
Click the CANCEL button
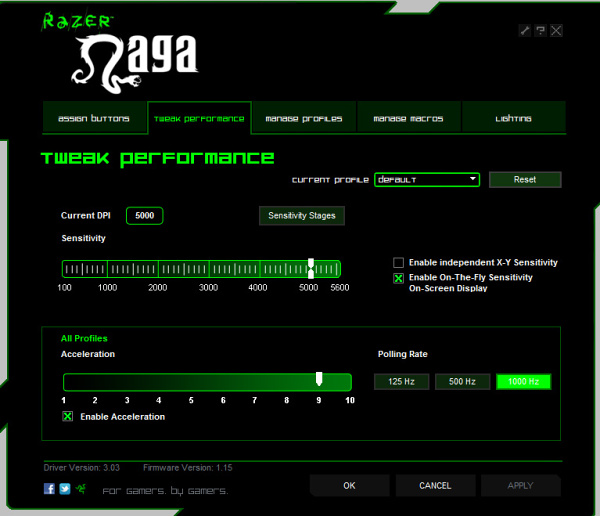pos(435,485)
